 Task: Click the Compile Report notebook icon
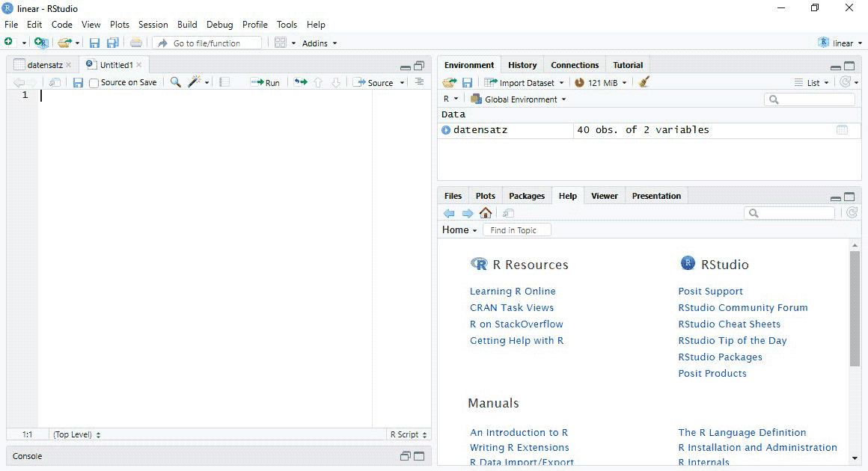point(224,82)
